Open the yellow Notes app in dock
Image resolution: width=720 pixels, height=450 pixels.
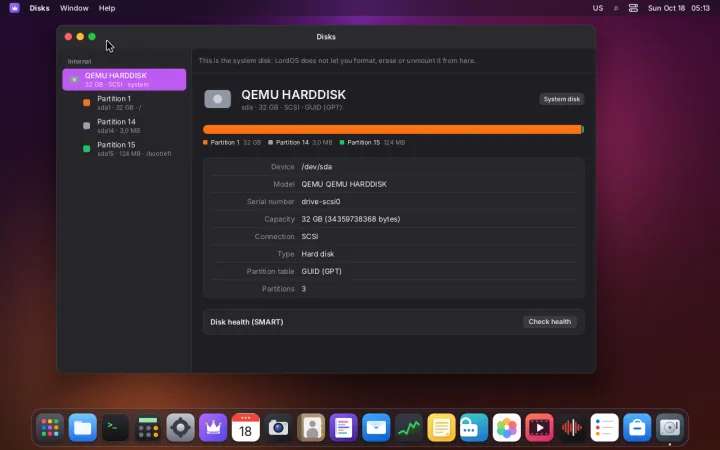(441, 428)
